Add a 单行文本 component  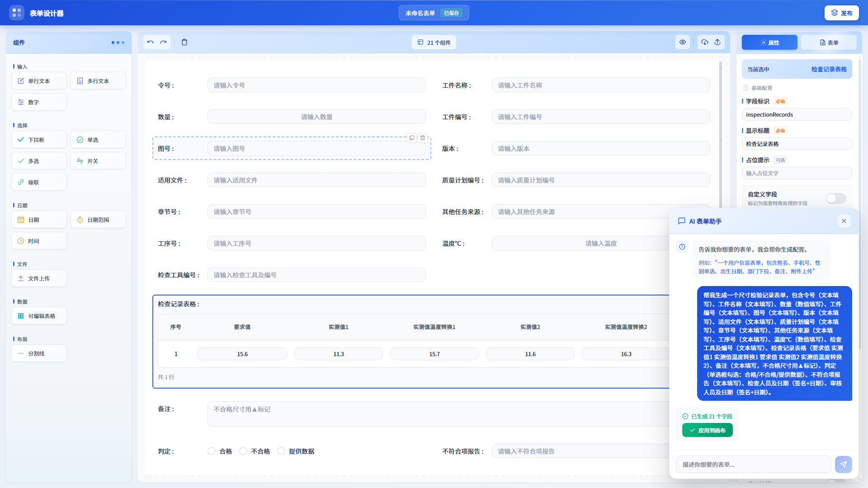pos(39,81)
